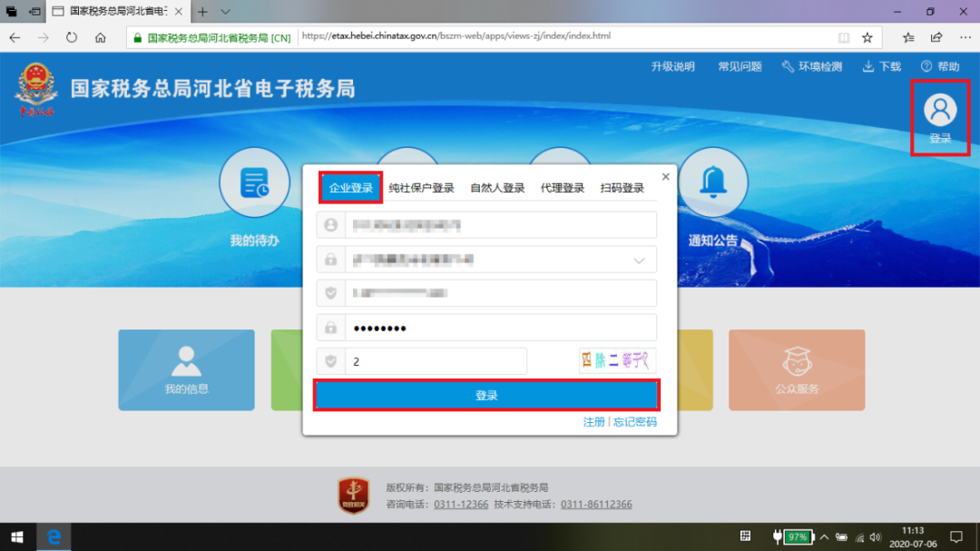980x551 pixels.
Task: Close the login dialog
Action: (x=665, y=177)
